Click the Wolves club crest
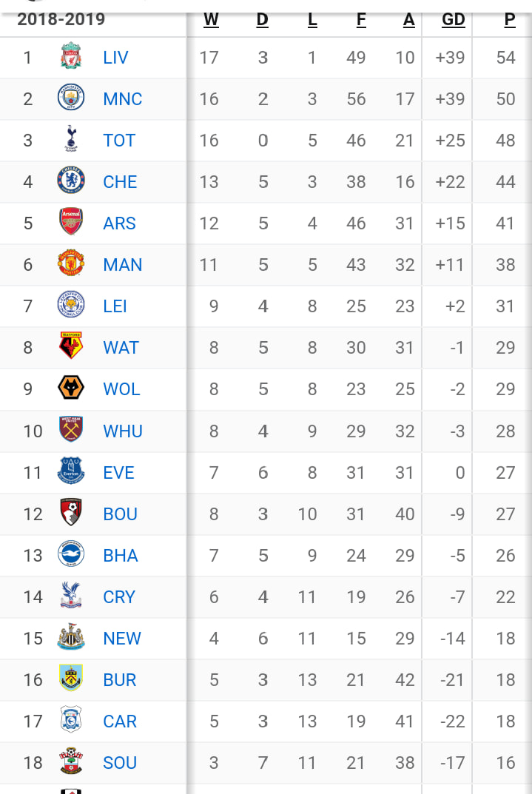The width and height of the screenshot is (532, 794). click(x=71, y=388)
